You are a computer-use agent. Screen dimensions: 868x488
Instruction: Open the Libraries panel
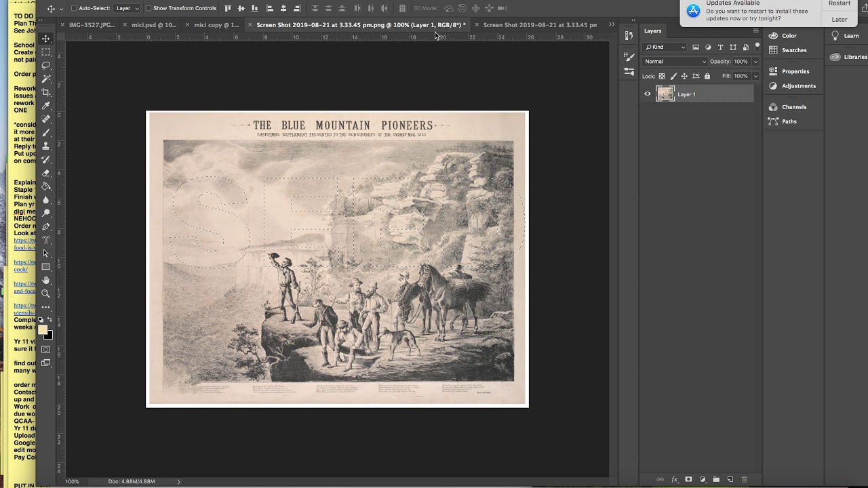(848, 57)
